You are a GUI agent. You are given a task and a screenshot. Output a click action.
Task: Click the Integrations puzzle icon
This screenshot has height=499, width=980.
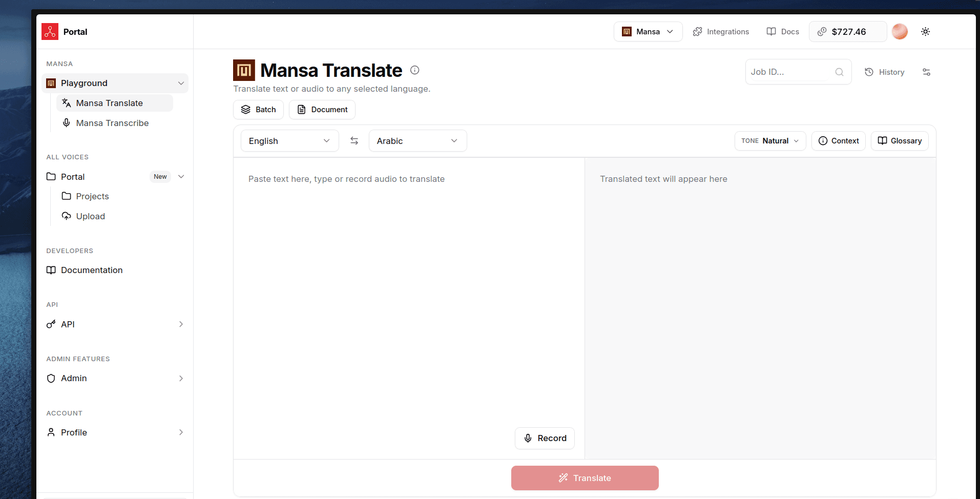[698, 32]
